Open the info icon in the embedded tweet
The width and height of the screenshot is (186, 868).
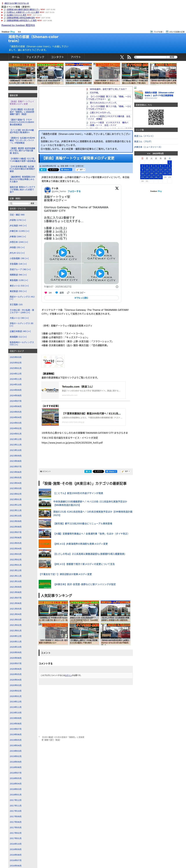tap(117, 287)
